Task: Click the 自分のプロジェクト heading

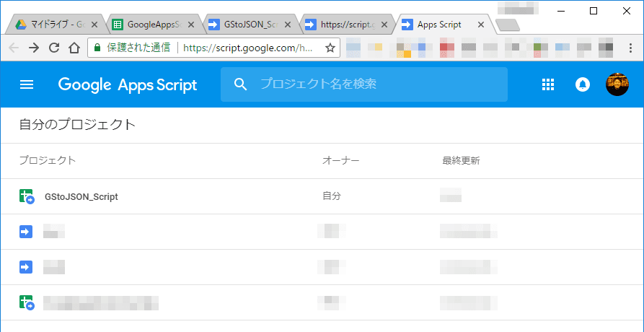Action: pyautogui.click(x=78, y=124)
